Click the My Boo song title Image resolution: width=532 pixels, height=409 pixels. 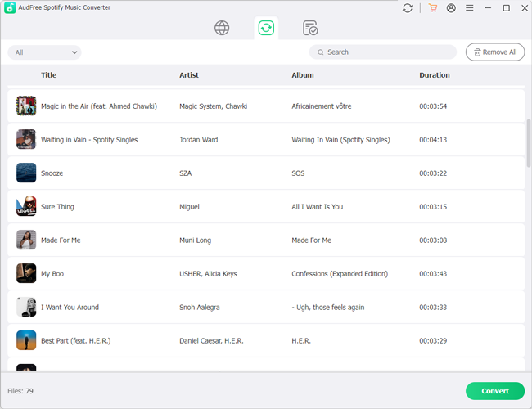52,274
